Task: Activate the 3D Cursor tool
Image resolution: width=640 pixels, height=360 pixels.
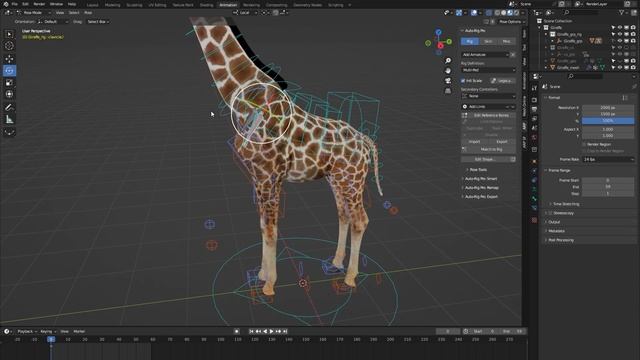Action: pyautogui.click(x=9, y=46)
